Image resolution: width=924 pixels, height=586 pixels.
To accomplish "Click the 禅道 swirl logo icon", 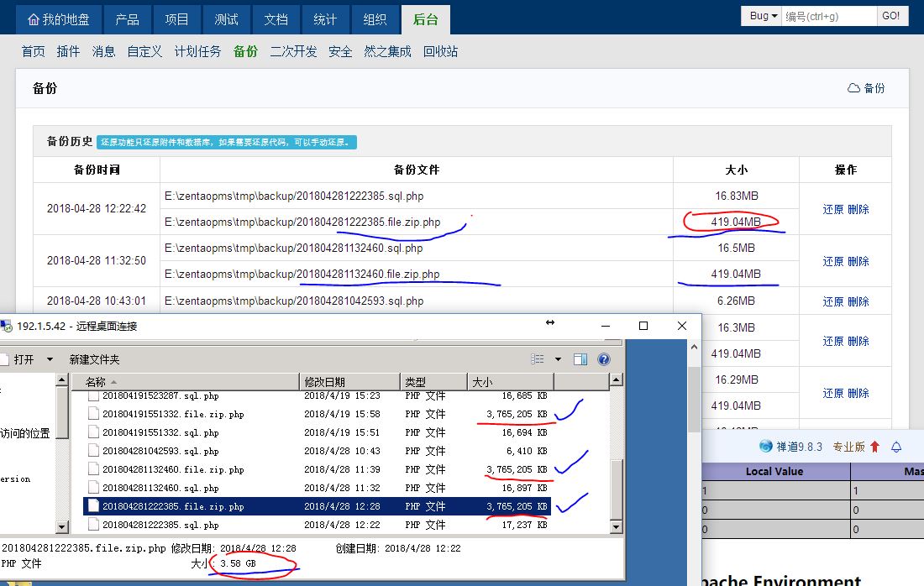I will pos(765,447).
